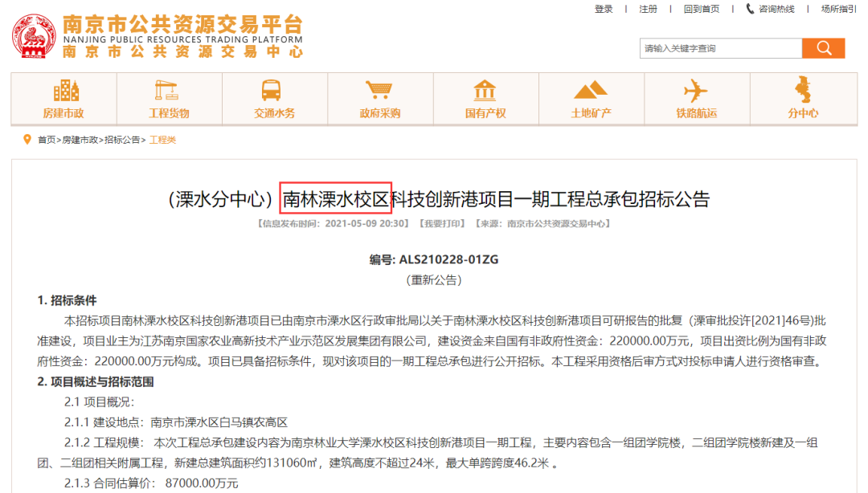Screen dimensions: 868x493
Task: Select the 工程货物 nav label
Action: click(169, 113)
